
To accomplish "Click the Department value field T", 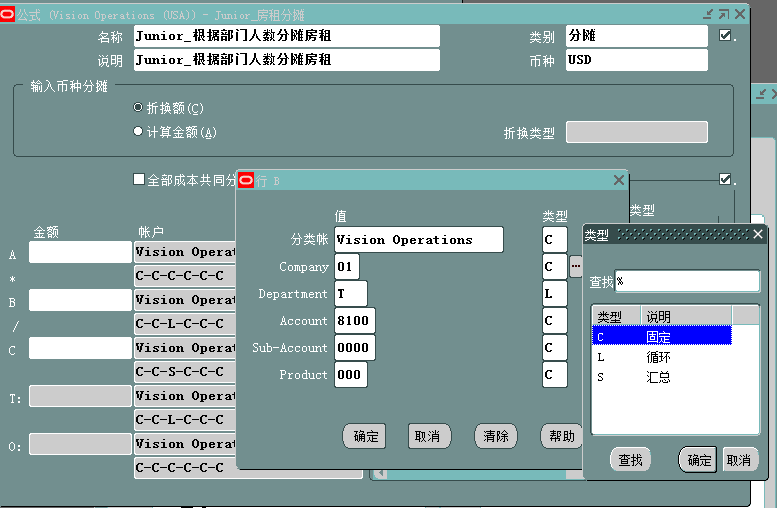I will pyautogui.click(x=351, y=293).
